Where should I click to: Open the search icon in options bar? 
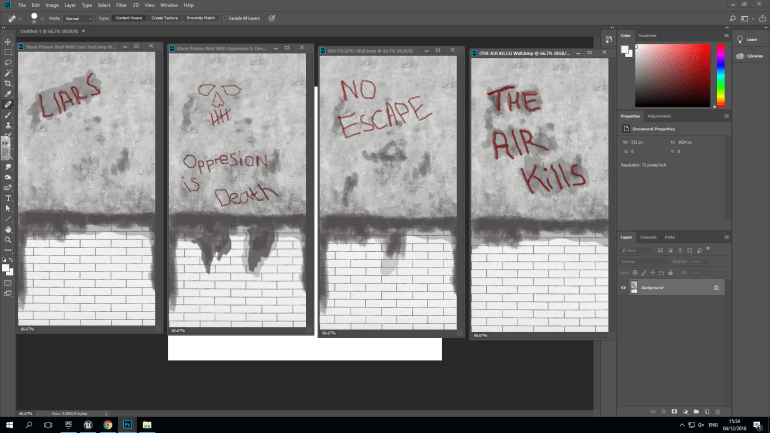click(x=733, y=18)
